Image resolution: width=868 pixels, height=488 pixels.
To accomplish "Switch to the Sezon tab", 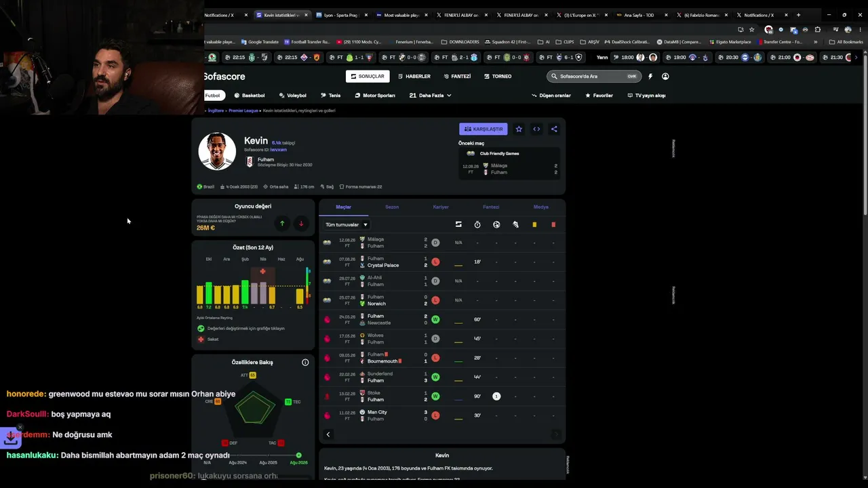I will [392, 207].
